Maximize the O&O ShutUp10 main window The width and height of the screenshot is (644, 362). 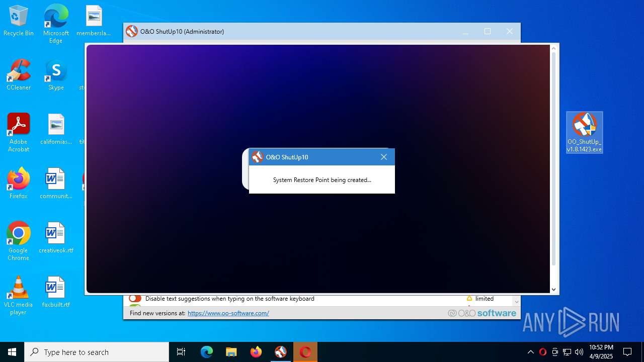tap(488, 31)
